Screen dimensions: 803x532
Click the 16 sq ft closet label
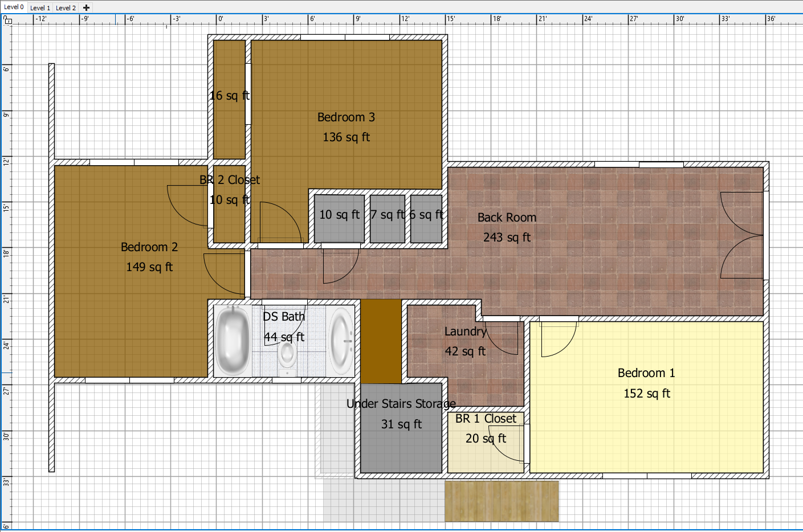point(230,96)
